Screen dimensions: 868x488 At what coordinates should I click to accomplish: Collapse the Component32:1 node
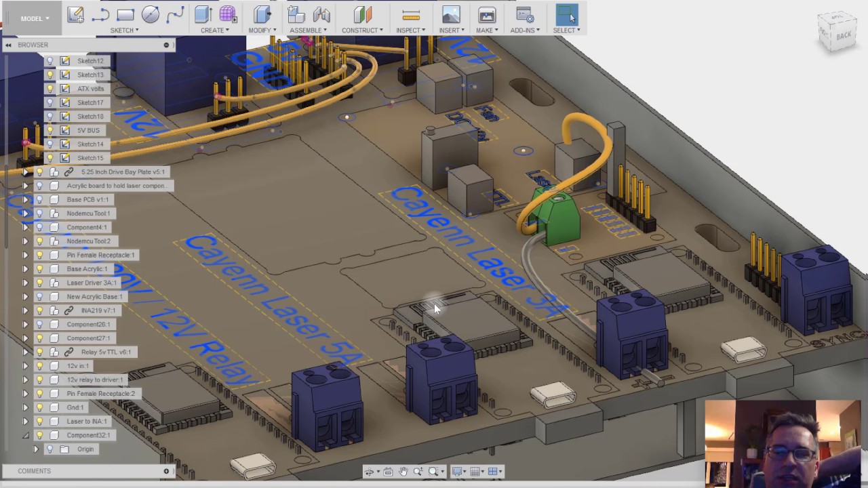[x=26, y=435]
